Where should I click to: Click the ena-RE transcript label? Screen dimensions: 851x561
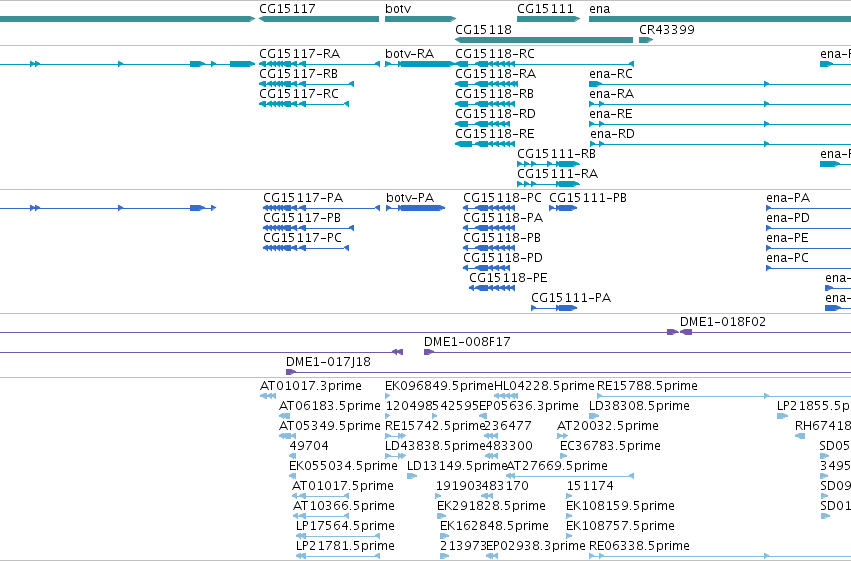[611, 114]
